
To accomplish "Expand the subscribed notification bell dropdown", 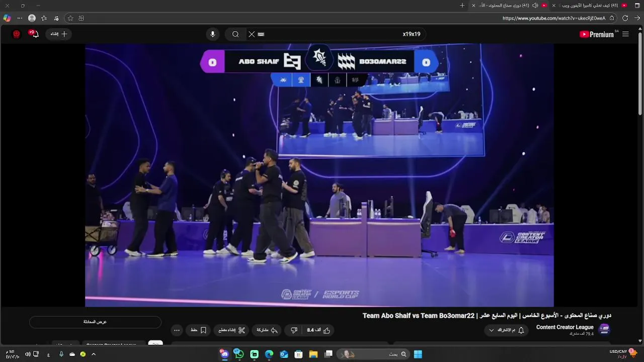I will pyautogui.click(x=506, y=330).
